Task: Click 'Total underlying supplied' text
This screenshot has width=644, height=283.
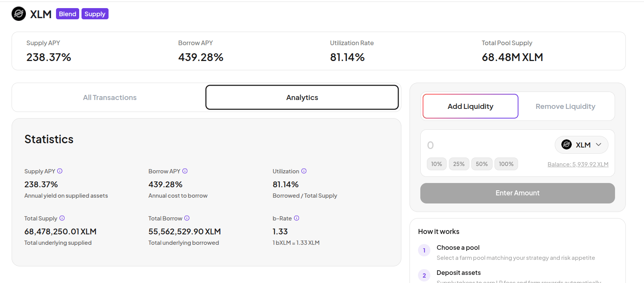Action: click(58, 243)
